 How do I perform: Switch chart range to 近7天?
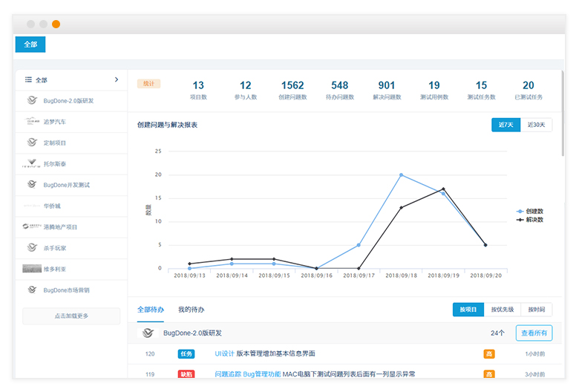(506, 125)
